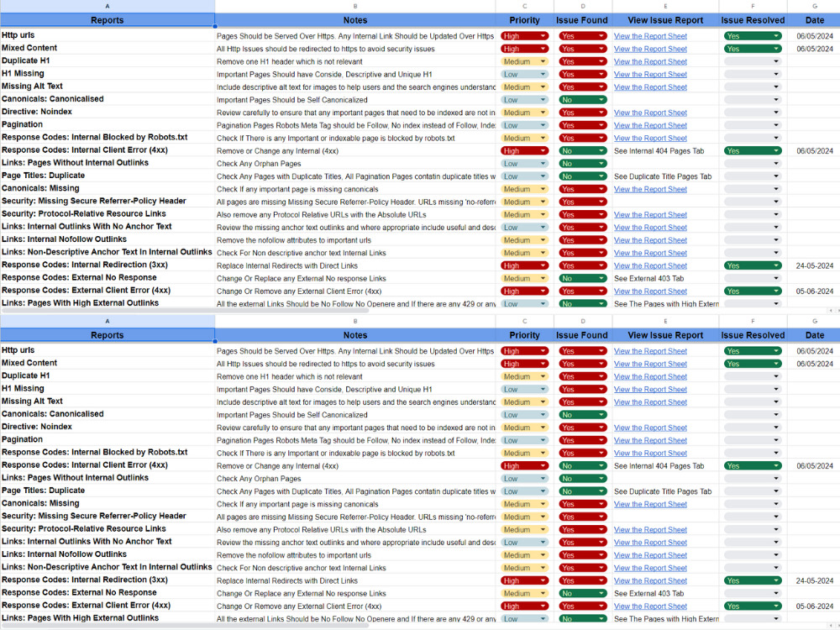Select 'Replace Internal Redirects with Direct Links' in bottom sheet
This screenshot has height=630, width=840.
355,580
